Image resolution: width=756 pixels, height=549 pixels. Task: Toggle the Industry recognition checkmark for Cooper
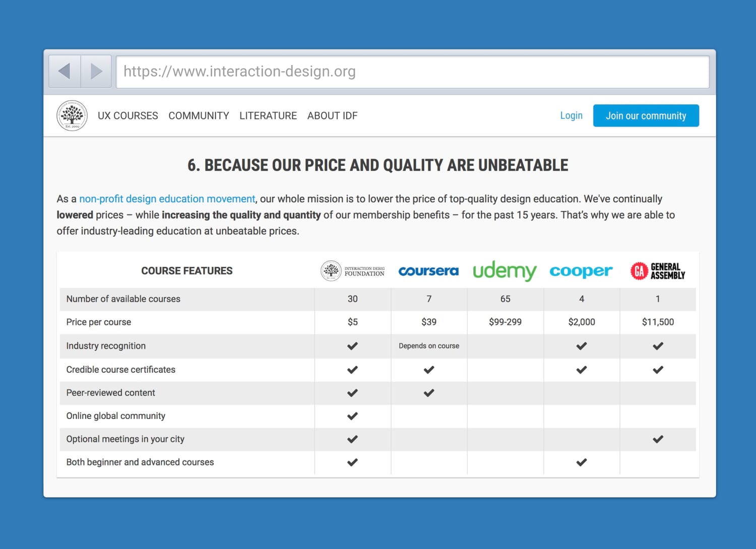pyautogui.click(x=581, y=346)
